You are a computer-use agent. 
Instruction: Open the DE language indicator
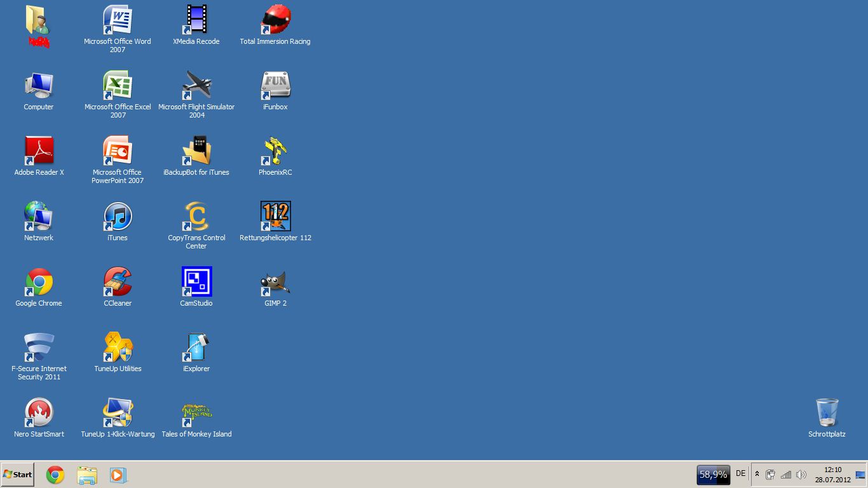(740, 473)
